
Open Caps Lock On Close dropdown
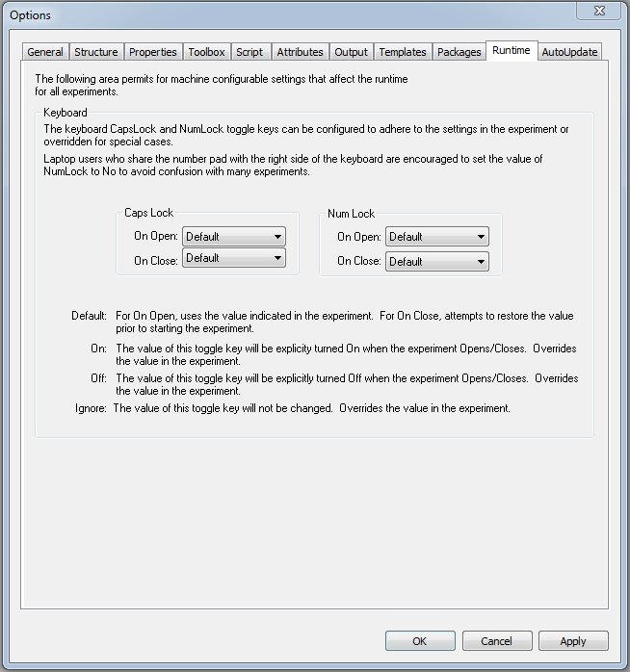click(234, 258)
